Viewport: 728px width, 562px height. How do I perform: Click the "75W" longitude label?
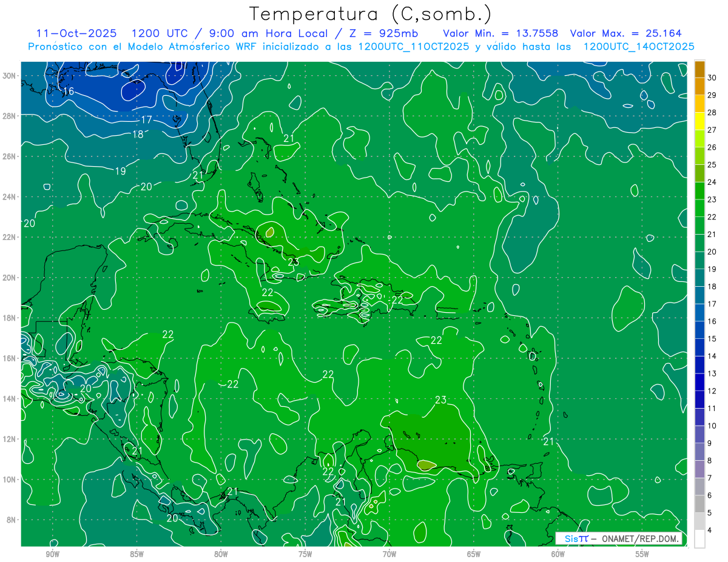[305, 554]
